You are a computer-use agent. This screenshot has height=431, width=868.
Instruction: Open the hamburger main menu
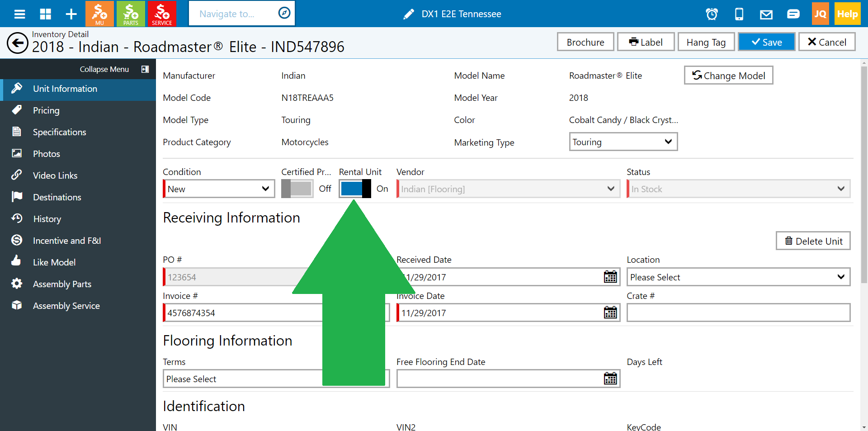pyautogui.click(x=19, y=14)
